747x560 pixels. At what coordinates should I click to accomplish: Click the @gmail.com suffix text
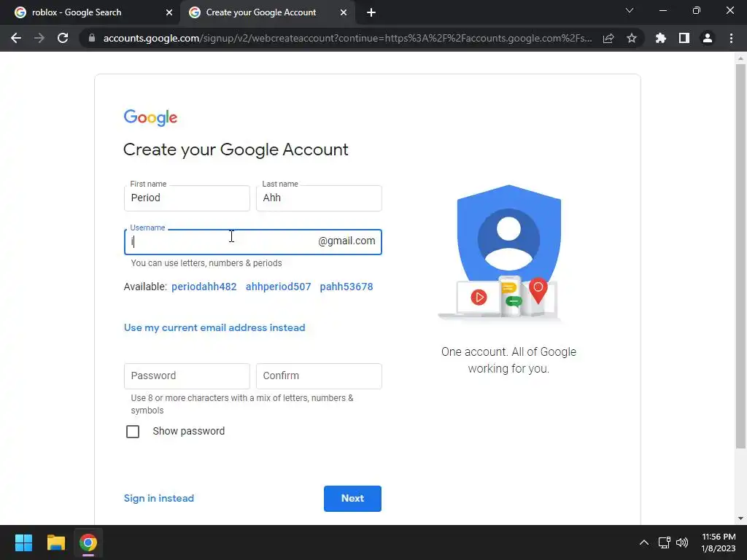347,241
